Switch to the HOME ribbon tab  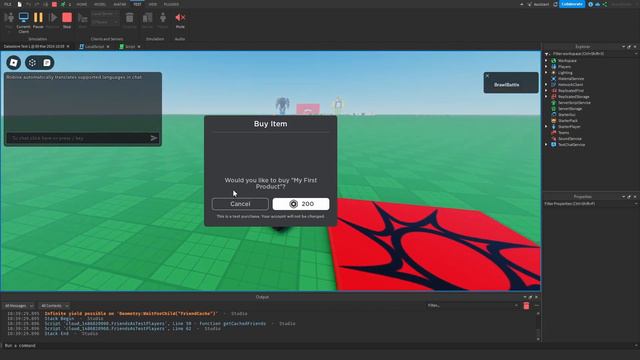point(82,4)
